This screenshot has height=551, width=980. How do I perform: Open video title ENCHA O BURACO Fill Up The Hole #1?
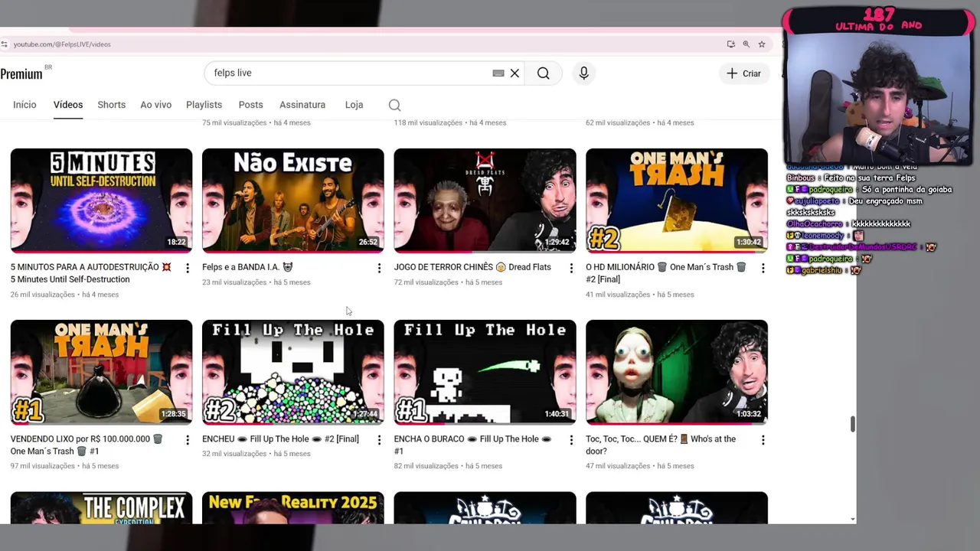tap(472, 445)
